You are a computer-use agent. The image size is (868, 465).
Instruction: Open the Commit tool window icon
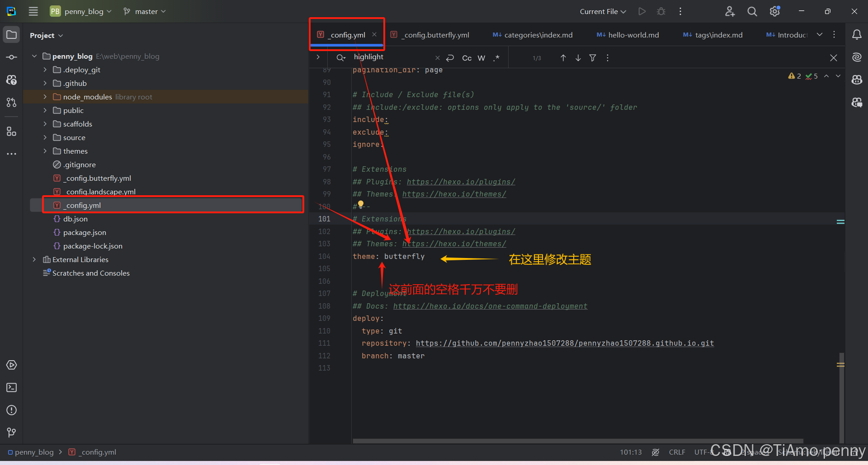pos(12,57)
